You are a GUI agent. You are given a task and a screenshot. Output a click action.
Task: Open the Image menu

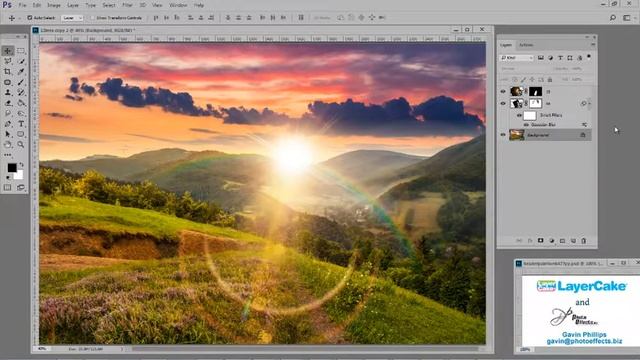coord(54,5)
